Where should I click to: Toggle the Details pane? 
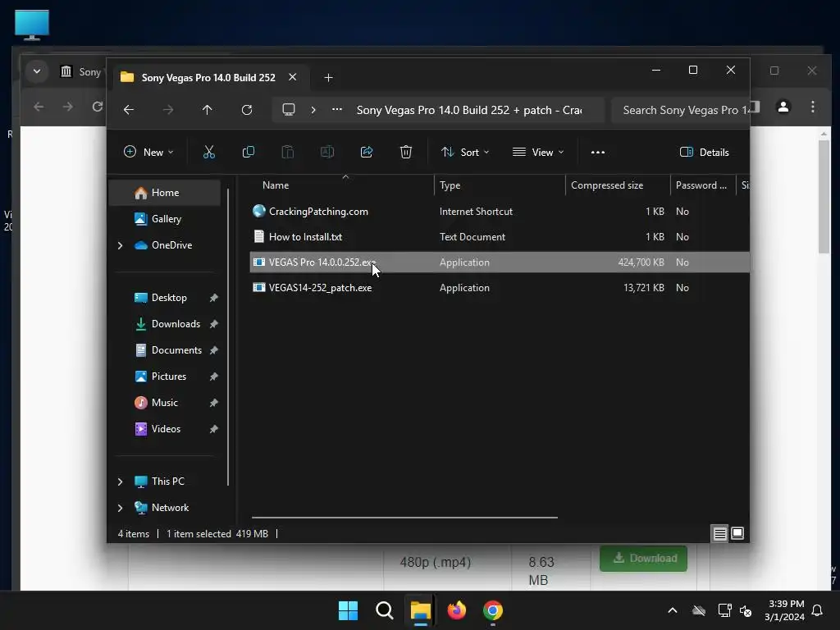(704, 152)
